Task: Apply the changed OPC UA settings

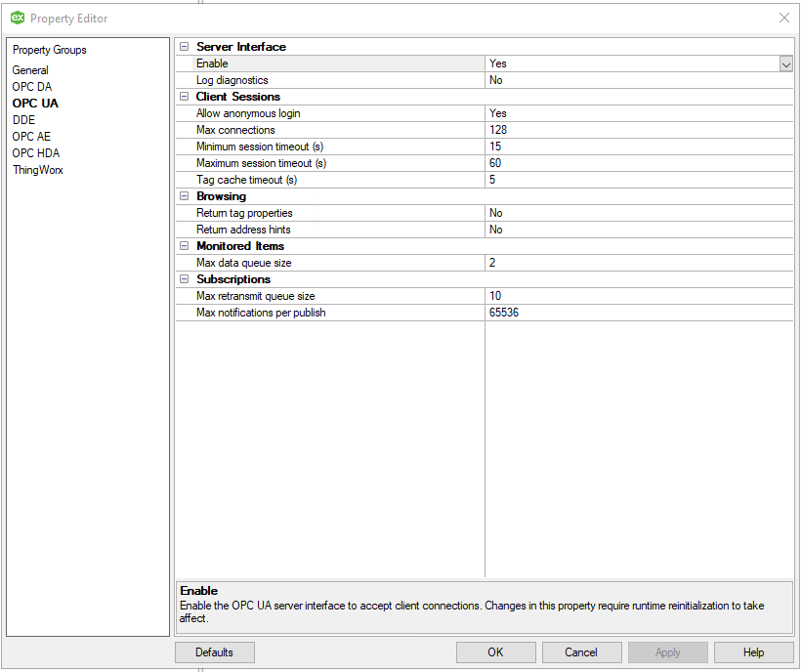Action: tap(667, 651)
